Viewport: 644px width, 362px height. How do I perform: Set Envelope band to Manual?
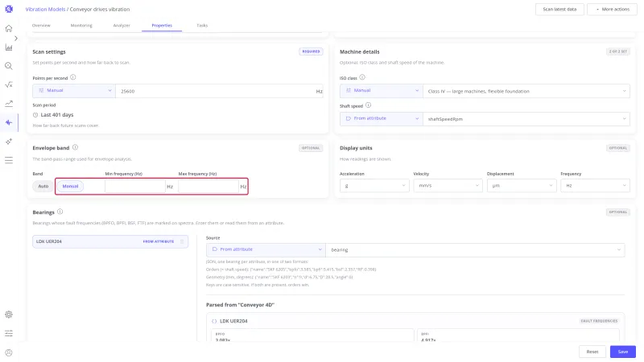point(70,187)
